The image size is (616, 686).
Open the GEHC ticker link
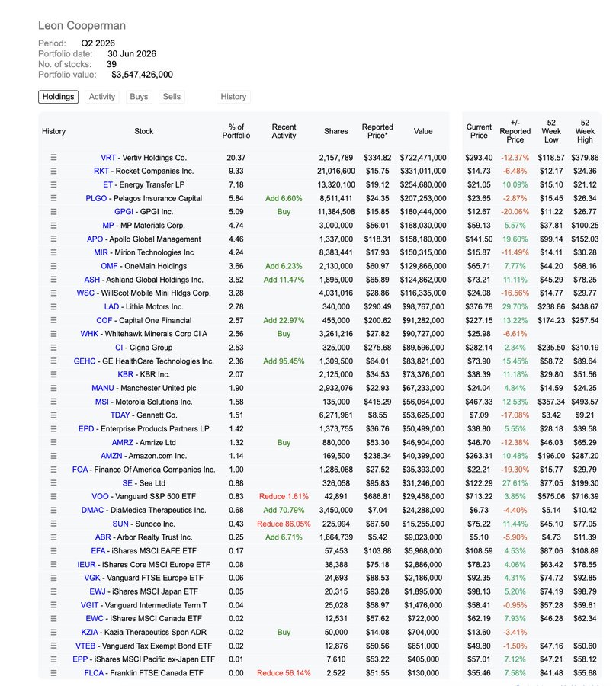pyautogui.click(x=85, y=361)
